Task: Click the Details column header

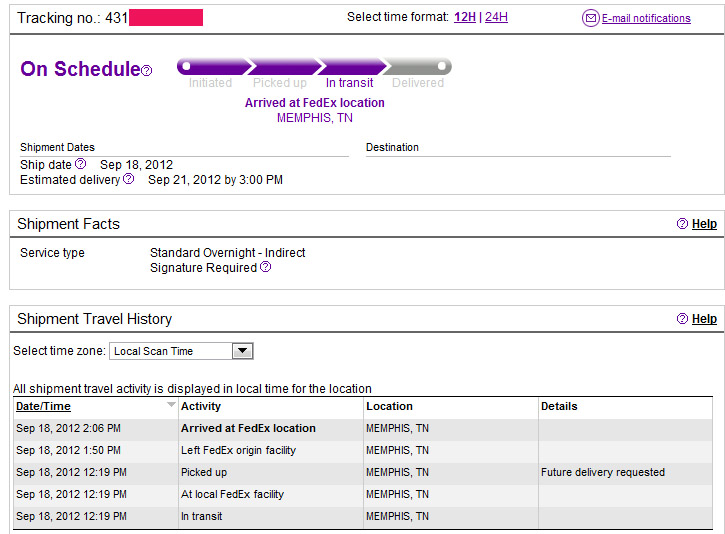Action: pyautogui.click(x=559, y=406)
